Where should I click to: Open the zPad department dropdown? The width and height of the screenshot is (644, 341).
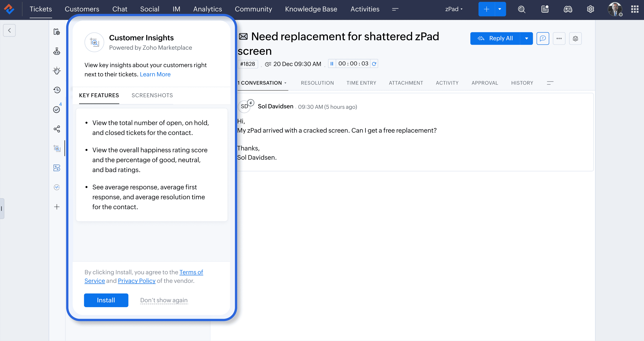click(x=454, y=9)
